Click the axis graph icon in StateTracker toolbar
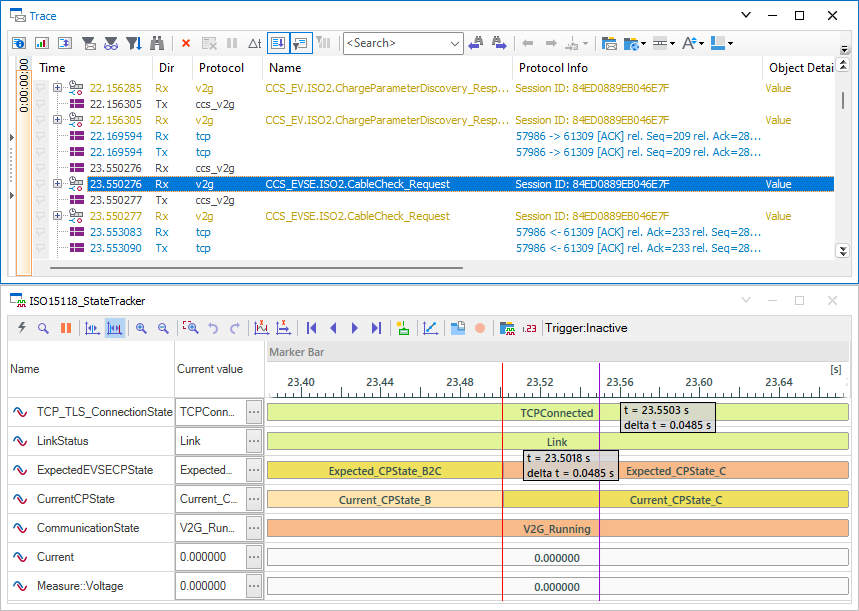859x611 pixels. tap(430, 328)
